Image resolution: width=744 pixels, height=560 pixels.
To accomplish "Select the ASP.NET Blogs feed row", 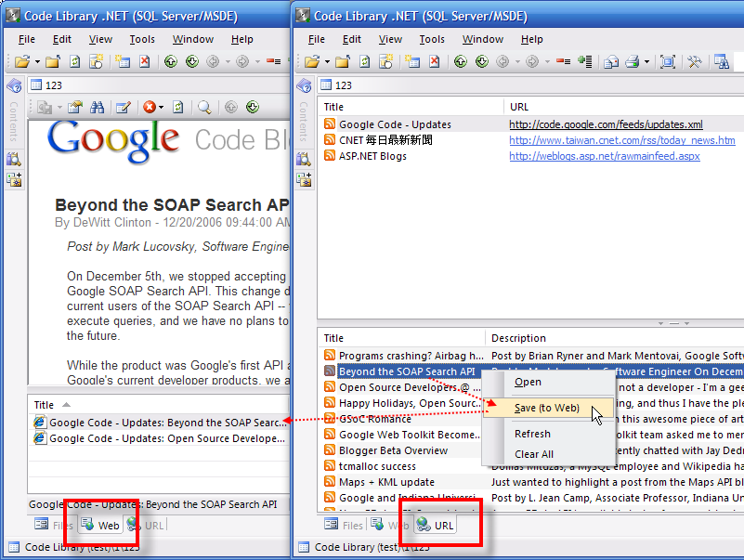I will pyautogui.click(x=530, y=156).
